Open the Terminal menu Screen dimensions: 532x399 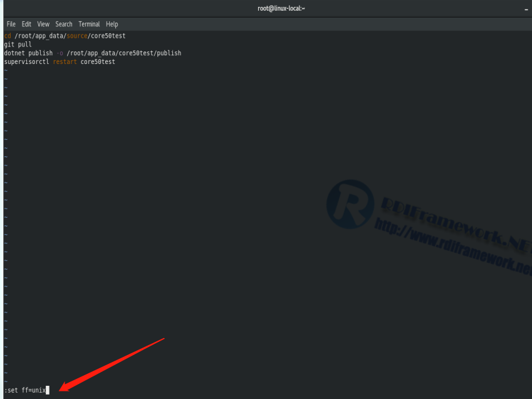coord(89,24)
